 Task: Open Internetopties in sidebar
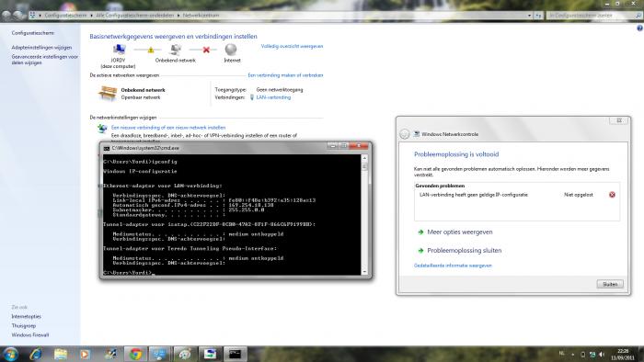pos(27,316)
